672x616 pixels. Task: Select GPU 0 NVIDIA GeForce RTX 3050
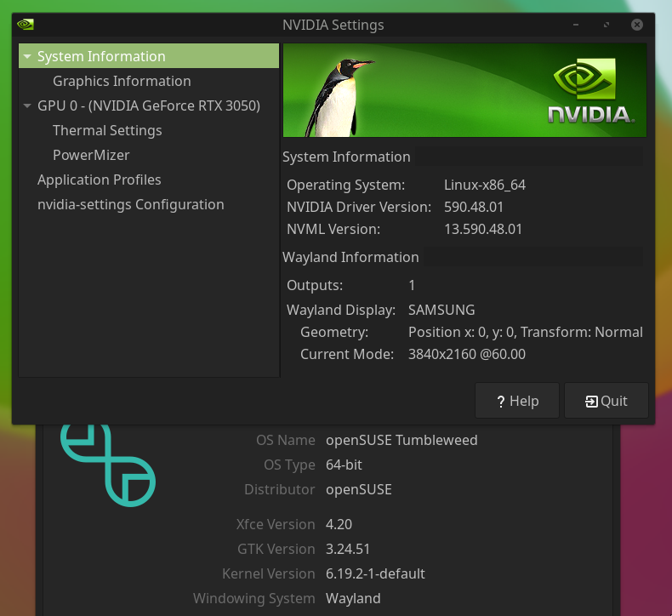(x=149, y=106)
